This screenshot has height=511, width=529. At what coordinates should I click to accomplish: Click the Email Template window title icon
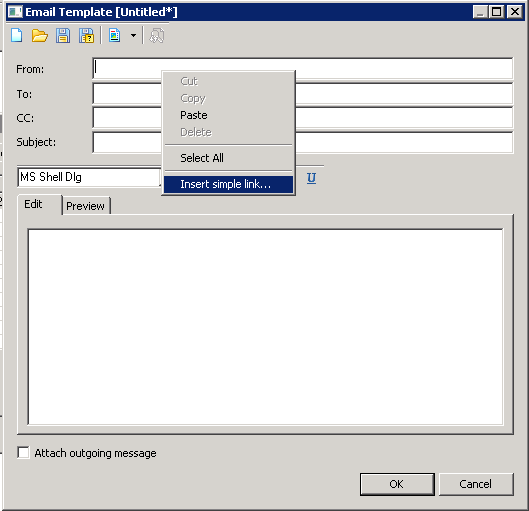(x=15, y=12)
